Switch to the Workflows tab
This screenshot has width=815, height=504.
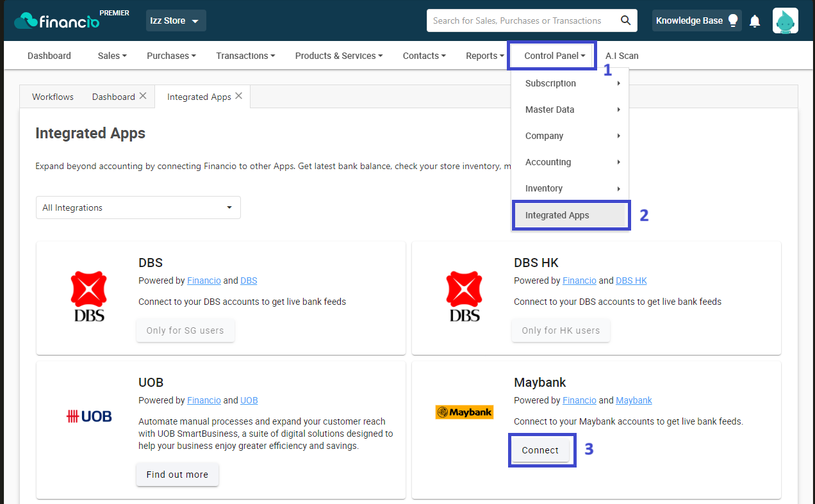53,97
